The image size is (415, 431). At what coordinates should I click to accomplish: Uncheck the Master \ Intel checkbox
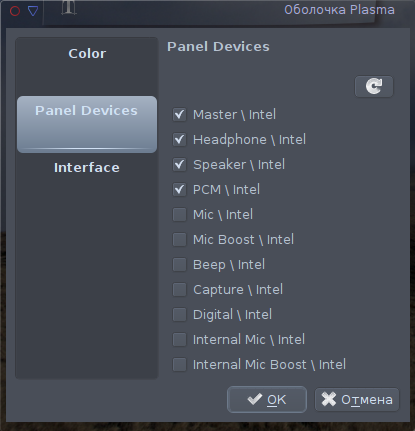(179, 115)
